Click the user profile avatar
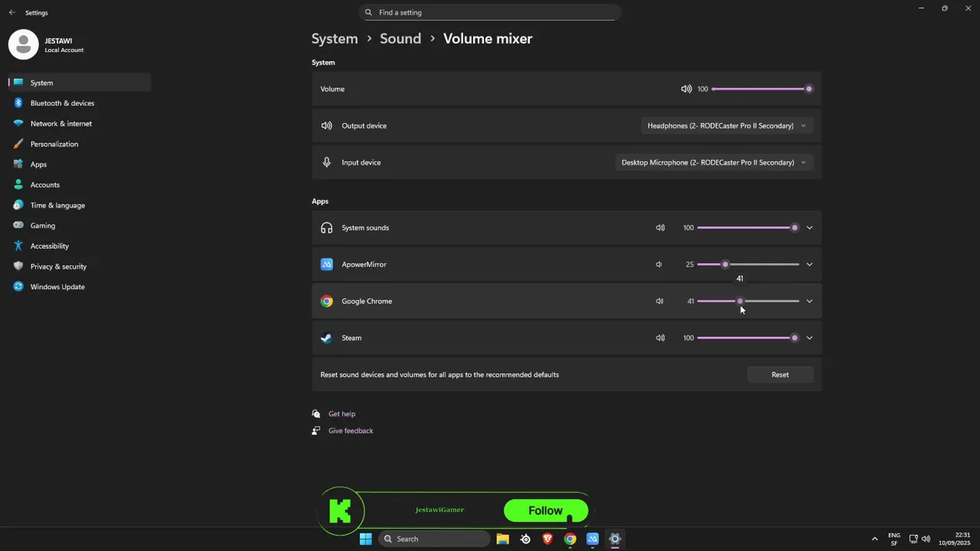 click(23, 44)
